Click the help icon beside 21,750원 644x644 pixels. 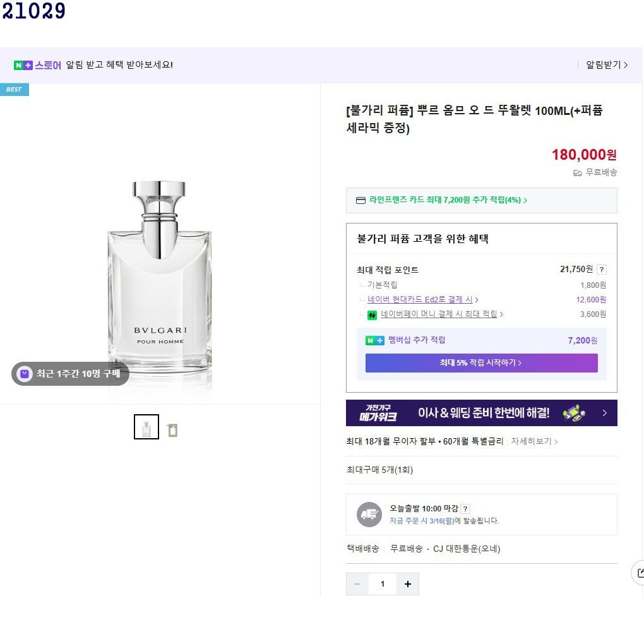602,270
